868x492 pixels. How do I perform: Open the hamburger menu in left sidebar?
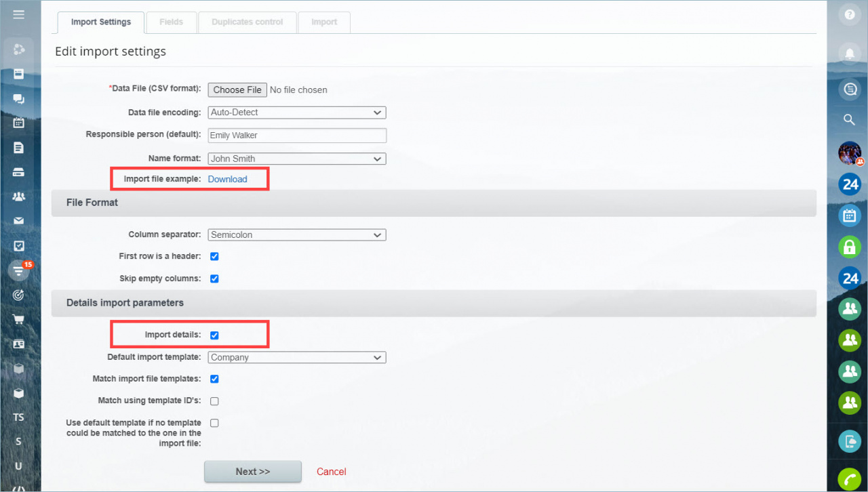tap(19, 14)
